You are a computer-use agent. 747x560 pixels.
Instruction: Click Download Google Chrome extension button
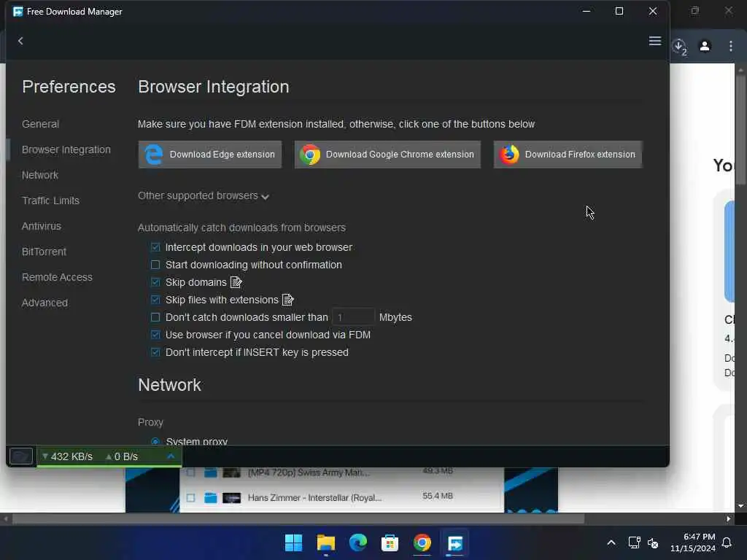coord(387,155)
